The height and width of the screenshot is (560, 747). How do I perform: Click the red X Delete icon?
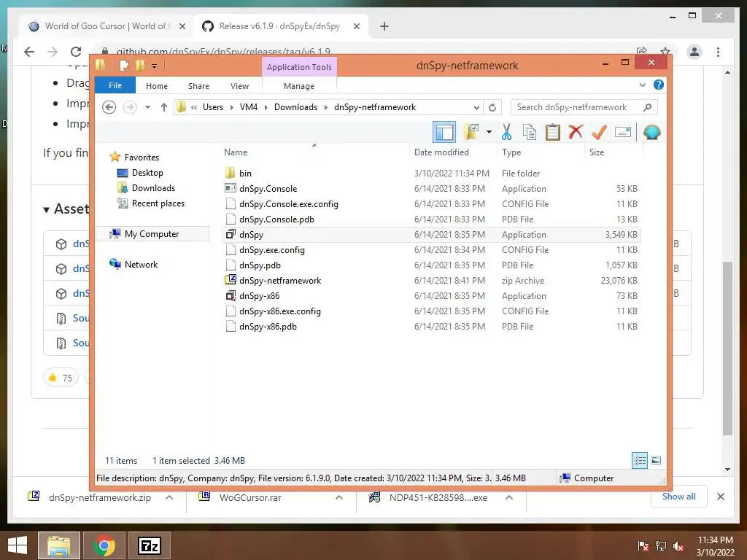(x=576, y=132)
